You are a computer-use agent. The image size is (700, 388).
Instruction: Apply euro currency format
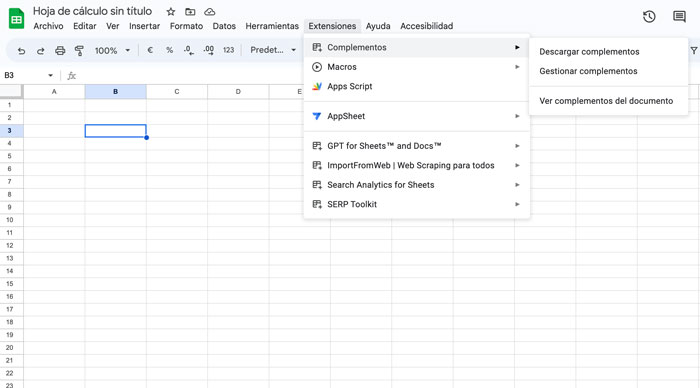click(150, 50)
